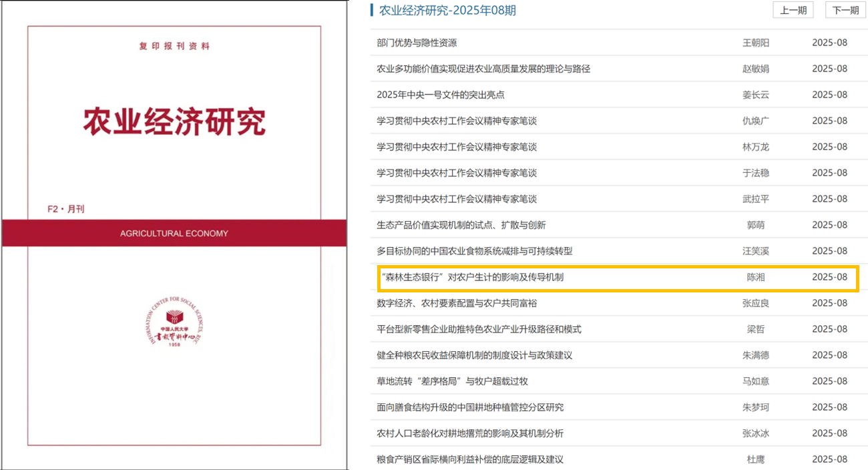Open 草地流转"差序格局" article

(x=452, y=381)
